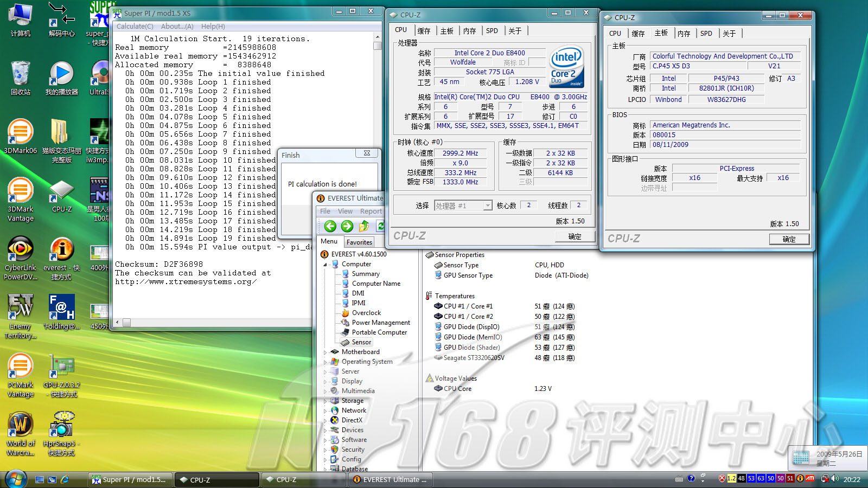This screenshot has width=868, height=488.
Task: Click the Super PI horizontal scrollbar left arrow
Action: pyautogui.click(x=117, y=323)
